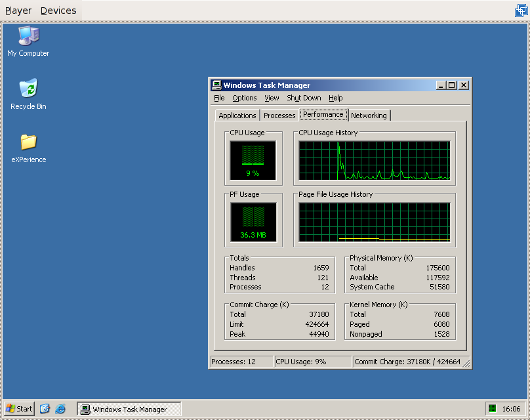Maximize the Task Manager window
This screenshot has width=530, height=420.
[451, 85]
